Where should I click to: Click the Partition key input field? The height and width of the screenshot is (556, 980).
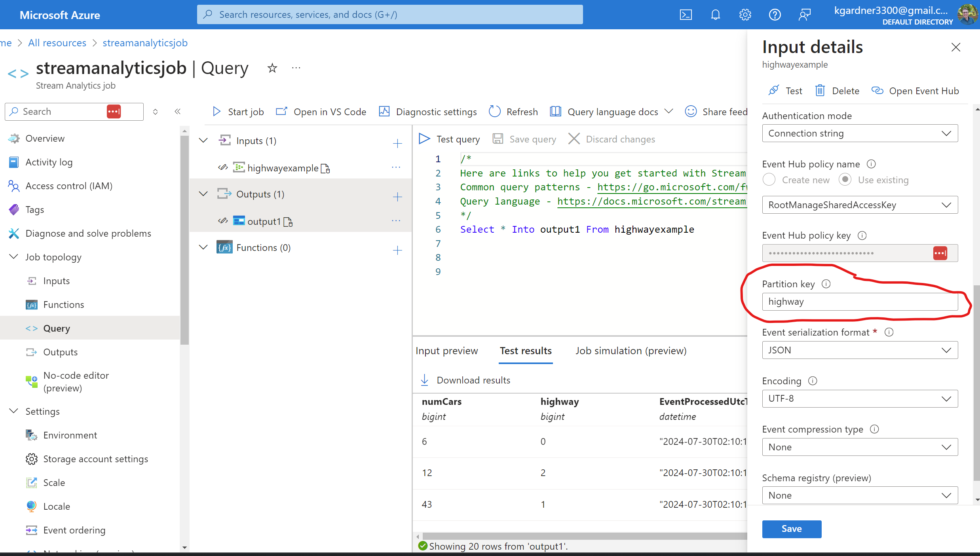860,302
